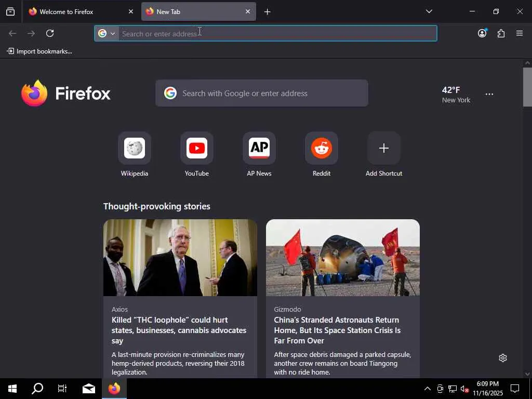Open the List all tabs dropdown
Screen dimensions: 532x399
point(429,12)
